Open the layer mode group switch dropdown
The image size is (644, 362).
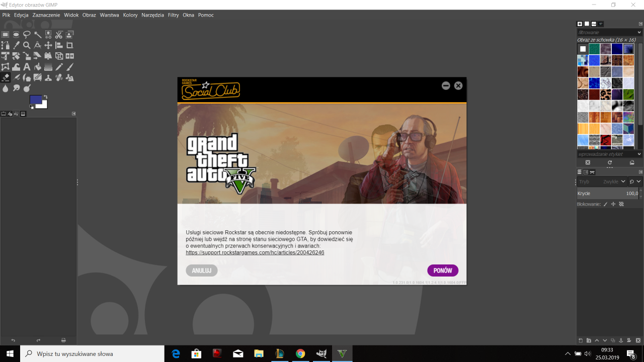[x=635, y=182]
